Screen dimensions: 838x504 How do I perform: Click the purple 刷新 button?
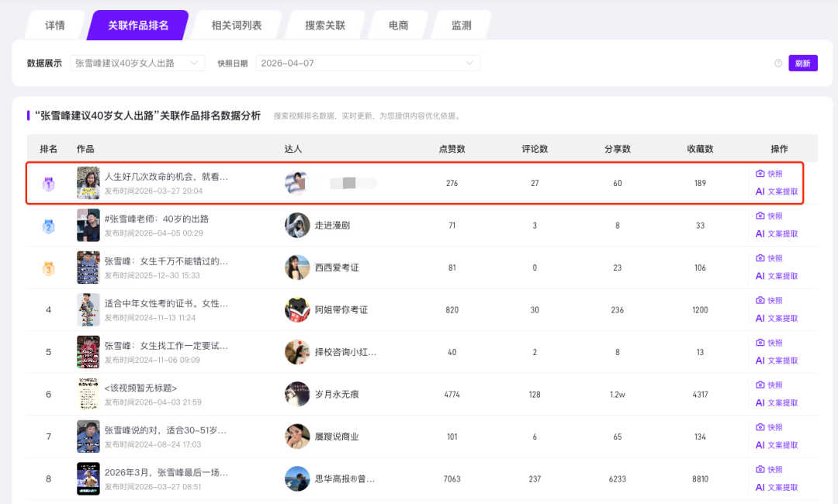[803, 64]
